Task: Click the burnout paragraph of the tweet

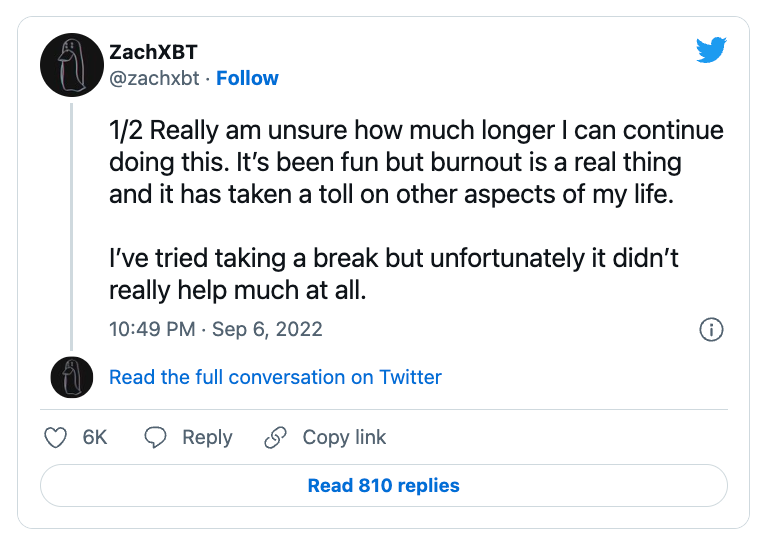Action: [416, 162]
